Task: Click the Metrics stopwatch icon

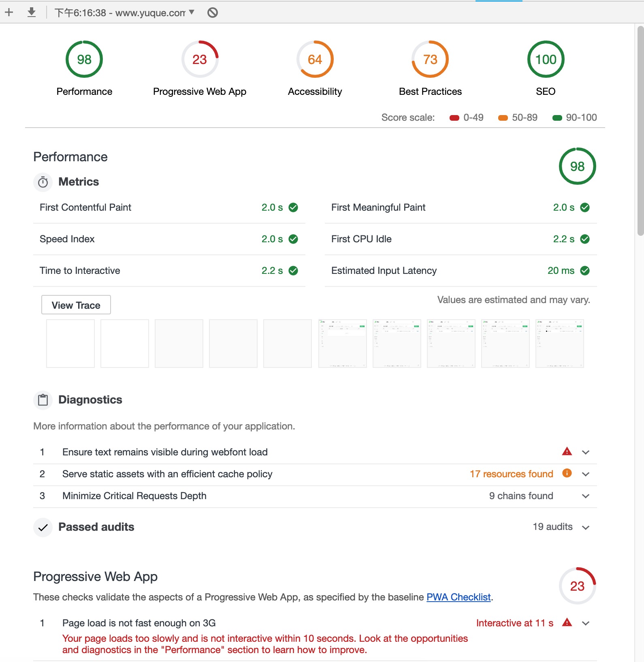Action: coord(43,182)
